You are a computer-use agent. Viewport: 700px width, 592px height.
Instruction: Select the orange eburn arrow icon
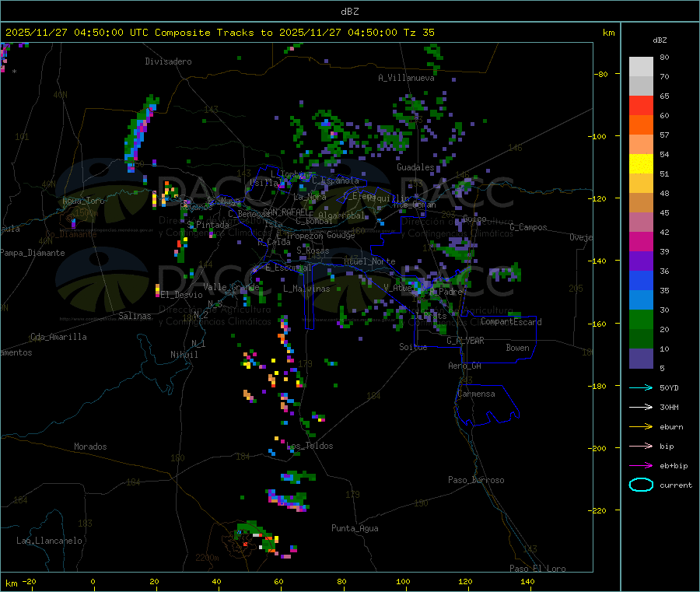point(641,426)
